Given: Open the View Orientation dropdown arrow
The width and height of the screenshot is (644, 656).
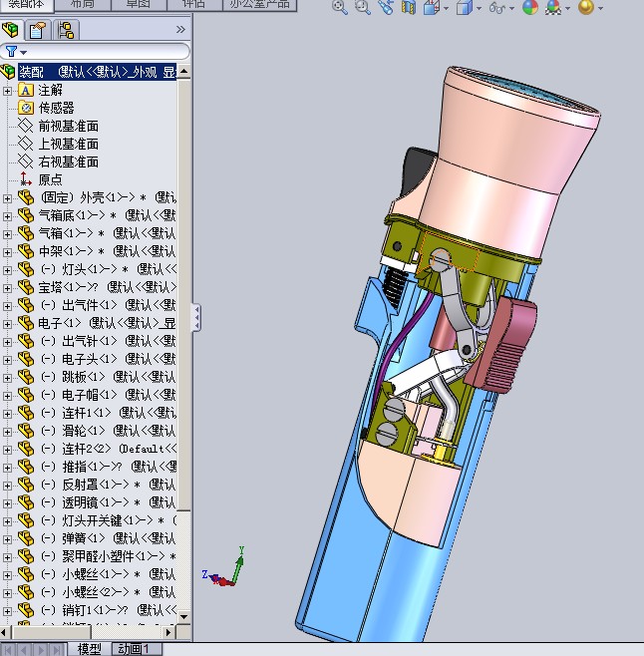Looking at the screenshot, I should tap(446, 8).
